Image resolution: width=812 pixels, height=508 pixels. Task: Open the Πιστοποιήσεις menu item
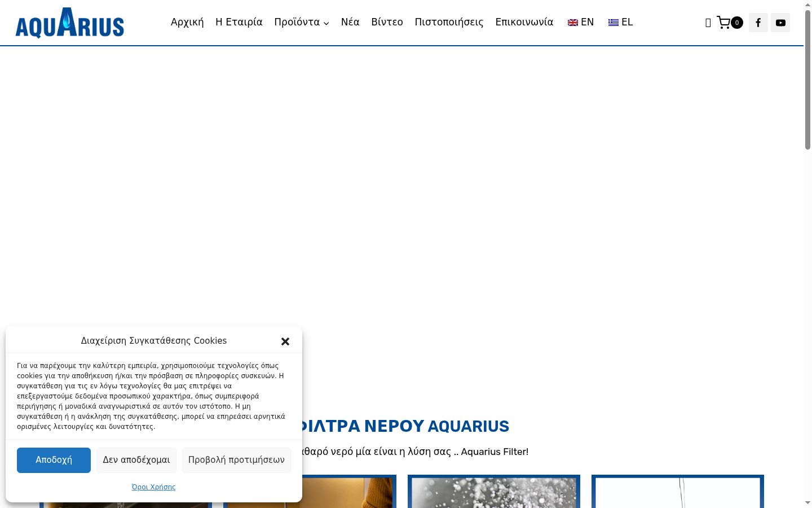click(x=449, y=22)
